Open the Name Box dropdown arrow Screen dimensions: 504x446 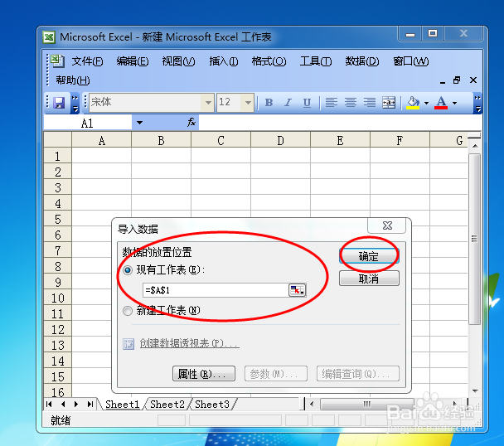(140, 122)
